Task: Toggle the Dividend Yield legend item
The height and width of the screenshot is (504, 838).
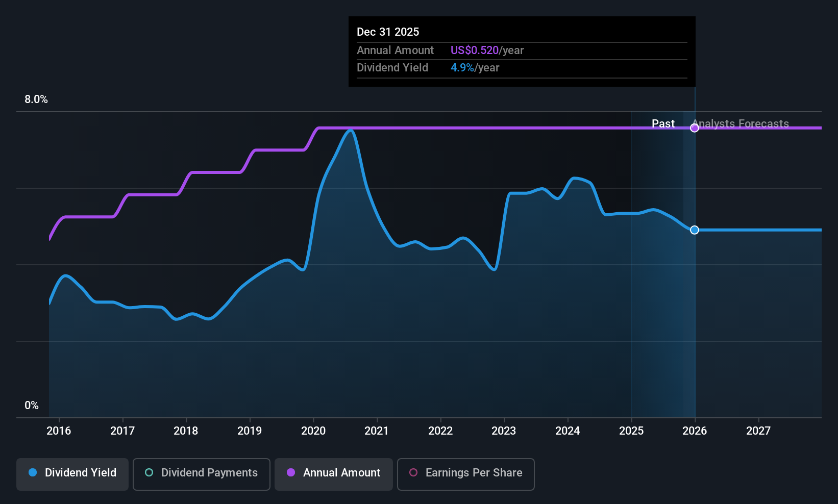Action: [x=72, y=473]
